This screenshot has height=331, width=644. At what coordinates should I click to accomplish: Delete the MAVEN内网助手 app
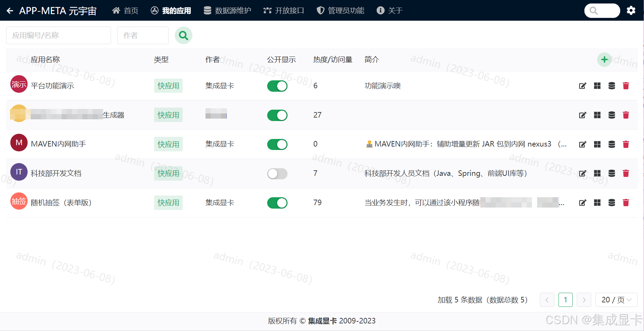[x=626, y=144]
